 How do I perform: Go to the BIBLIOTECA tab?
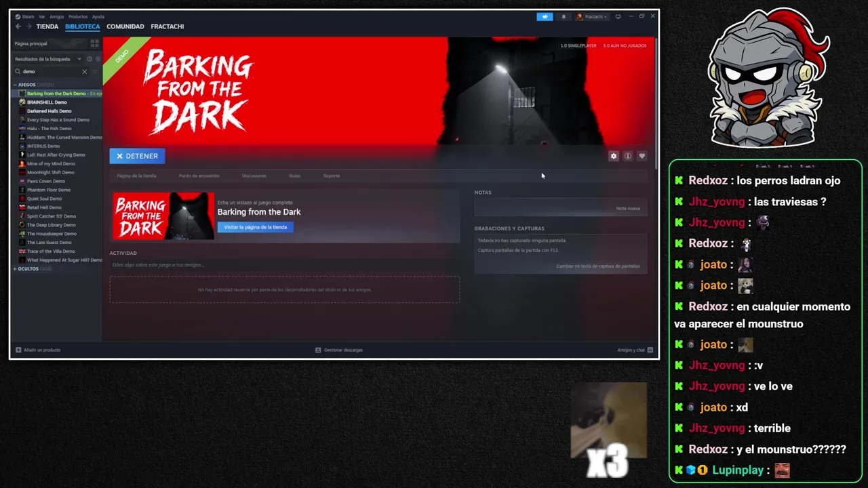pyautogui.click(x=83, y=26)
